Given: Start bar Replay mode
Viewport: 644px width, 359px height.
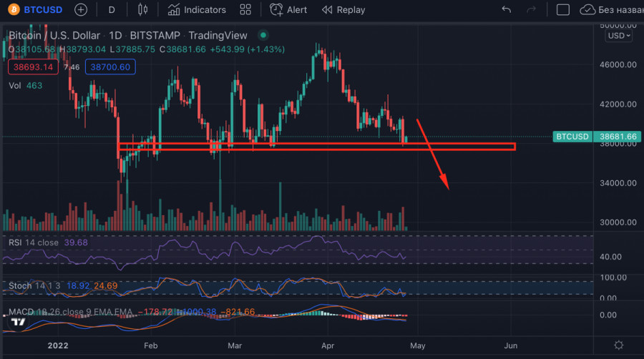Looking at the screenshot, I should point(343,9).
